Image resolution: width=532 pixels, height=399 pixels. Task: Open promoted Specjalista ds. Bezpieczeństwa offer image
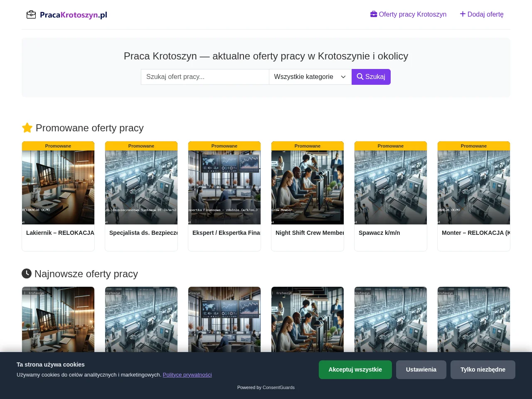coord(141,187)
